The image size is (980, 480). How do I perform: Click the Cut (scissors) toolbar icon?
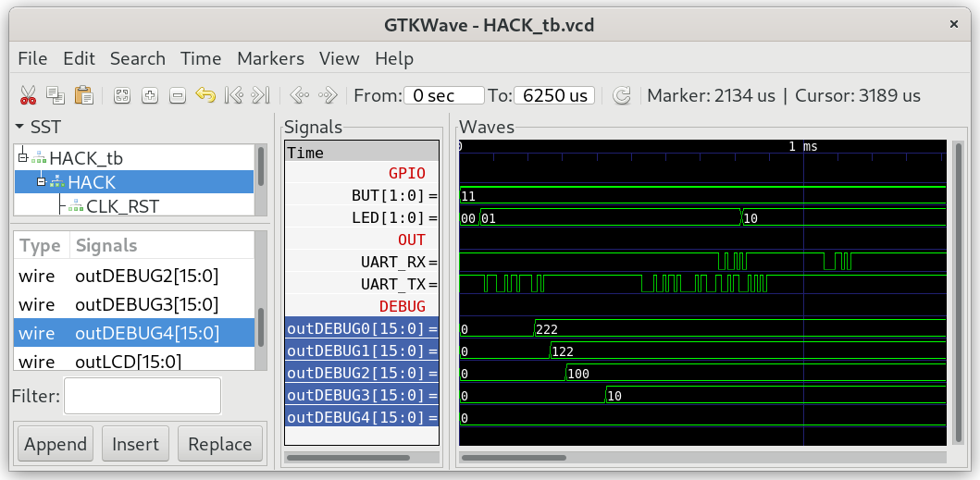pos(28,95)
